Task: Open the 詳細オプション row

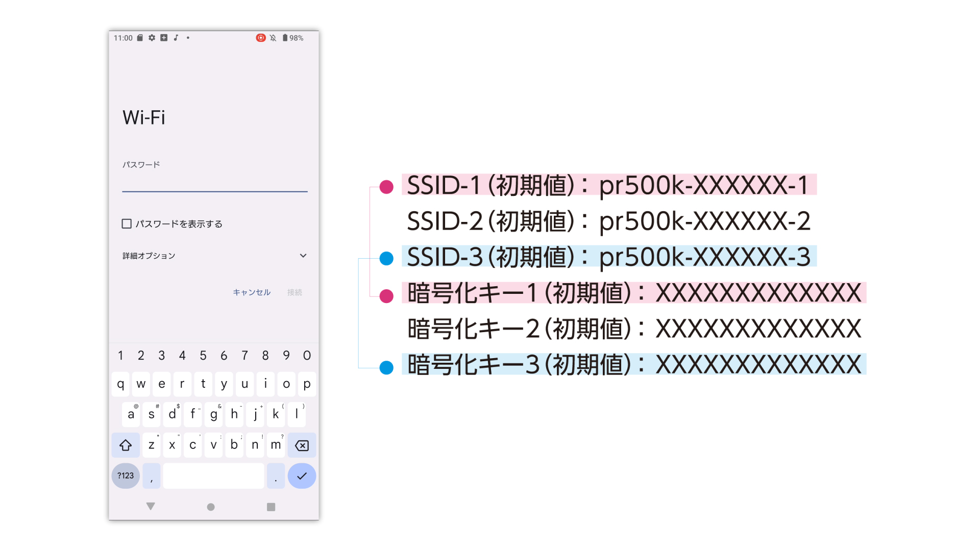Action: (149, 256)
